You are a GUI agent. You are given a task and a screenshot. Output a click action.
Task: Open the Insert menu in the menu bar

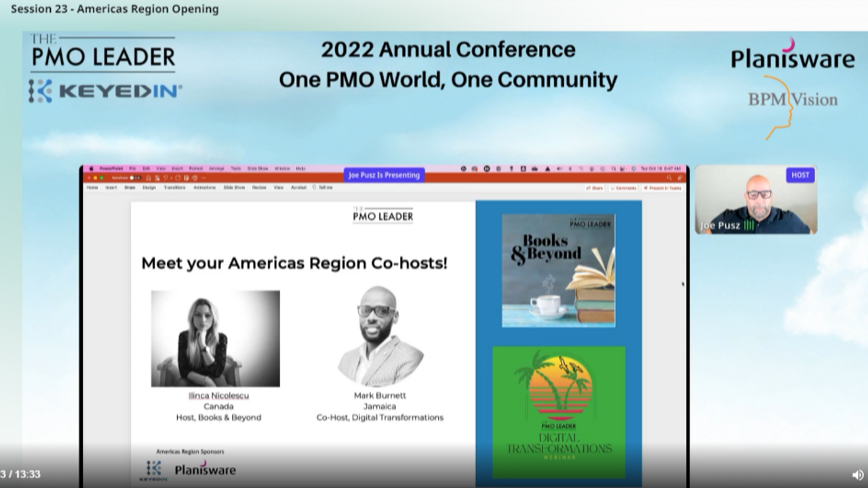[x=178, y=168]
